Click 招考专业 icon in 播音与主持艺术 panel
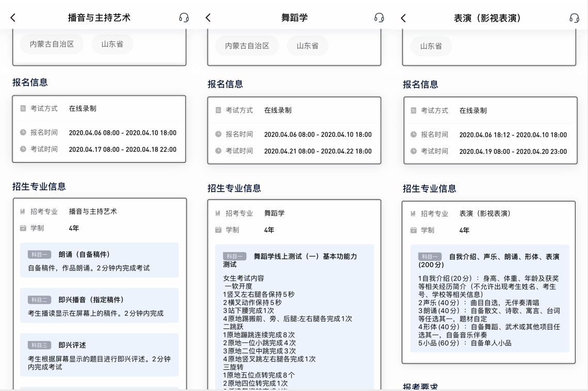The width and height of the screenshot is (588, 391). [23, 211]
